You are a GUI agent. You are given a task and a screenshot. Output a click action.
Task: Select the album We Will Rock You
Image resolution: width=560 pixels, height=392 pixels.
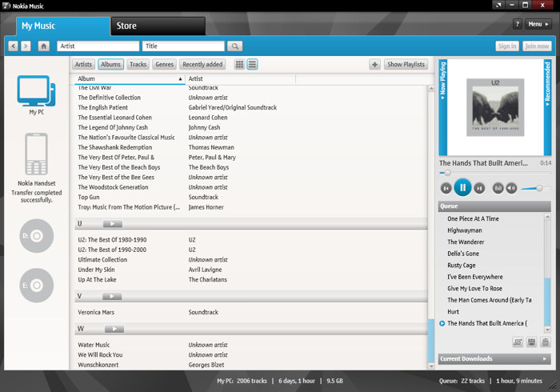pos(100,355)
